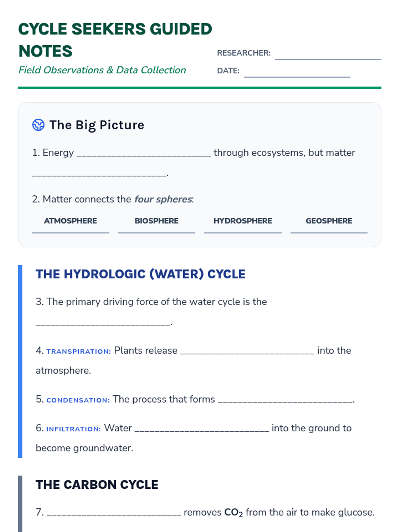This screenshot has height=532, width=399.
Task: Click the CONDENSATION term label
Action: point(78,400)
